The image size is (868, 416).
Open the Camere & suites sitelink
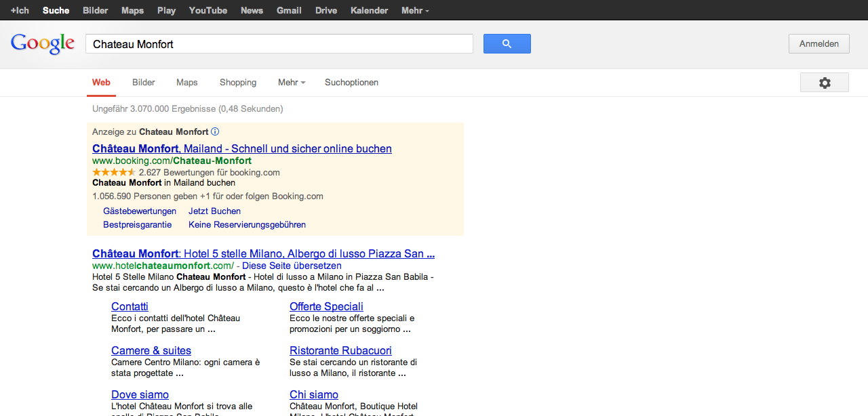(151, 350)
